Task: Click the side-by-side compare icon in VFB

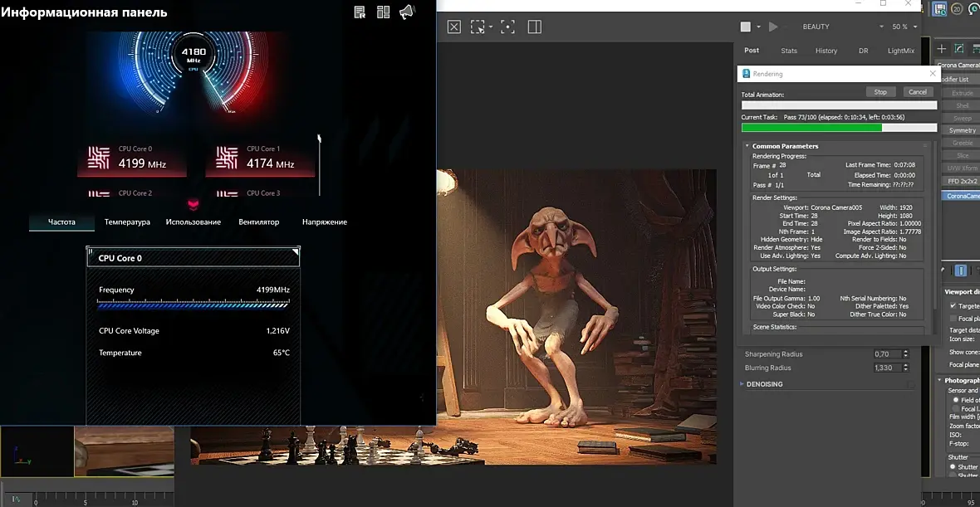Action: pos(534,27)
